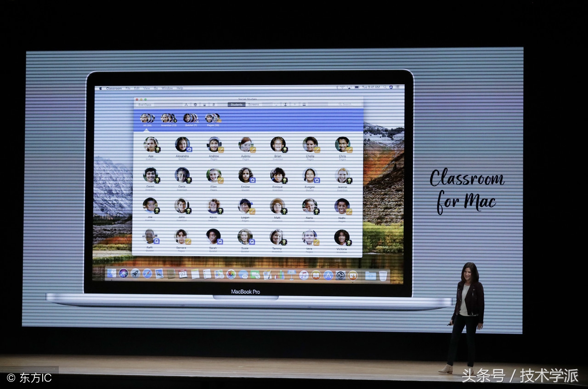
Task: Open the View menu
Action: 147,88
